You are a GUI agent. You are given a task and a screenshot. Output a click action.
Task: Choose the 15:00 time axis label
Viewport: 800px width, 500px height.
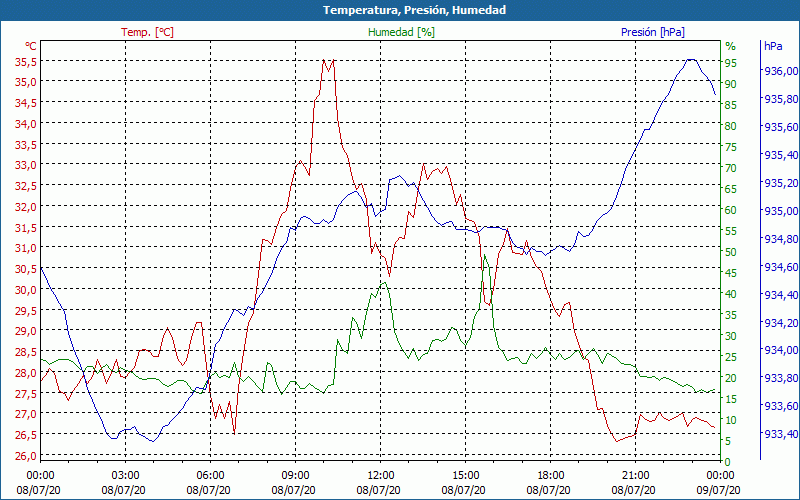[465, 476]
